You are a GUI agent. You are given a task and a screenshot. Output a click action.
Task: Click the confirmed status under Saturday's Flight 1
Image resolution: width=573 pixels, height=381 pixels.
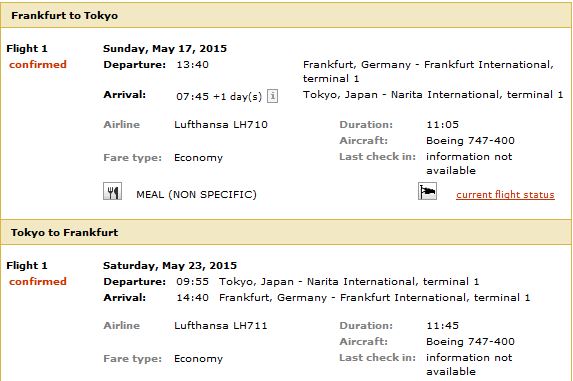(38, 282)
